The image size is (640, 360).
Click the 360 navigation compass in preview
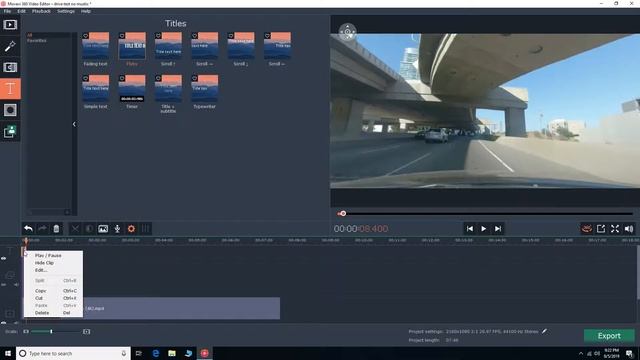347,32
